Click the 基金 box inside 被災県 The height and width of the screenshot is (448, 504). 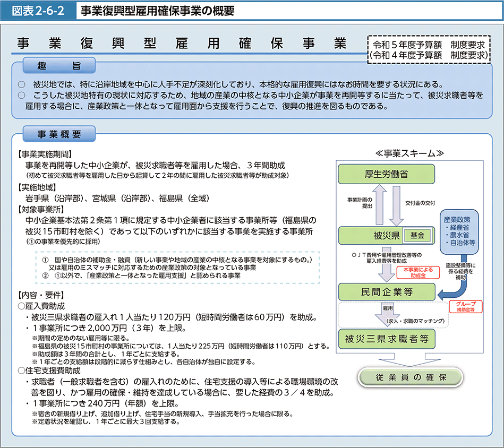click(418, 235)
